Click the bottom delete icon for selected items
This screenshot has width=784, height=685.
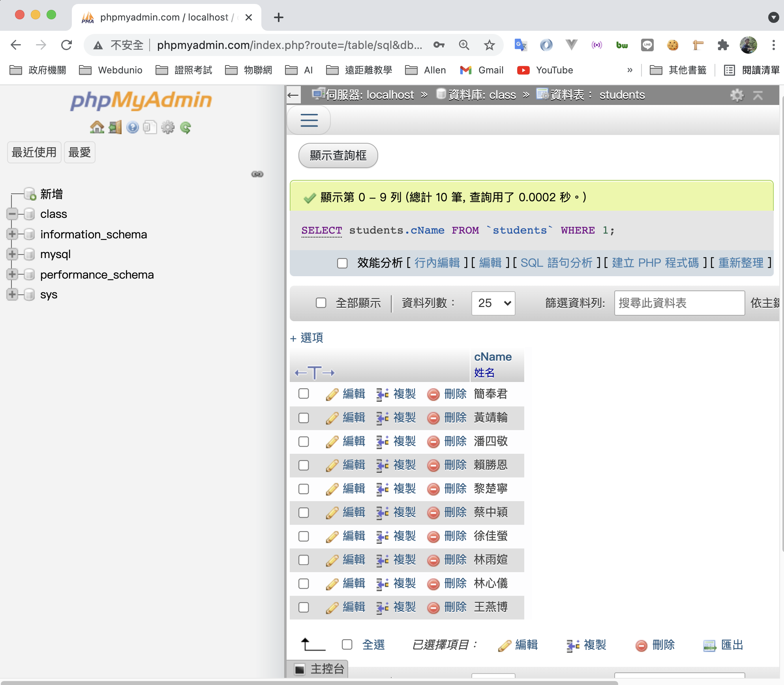pyautogui.click(x=641, y=646)
